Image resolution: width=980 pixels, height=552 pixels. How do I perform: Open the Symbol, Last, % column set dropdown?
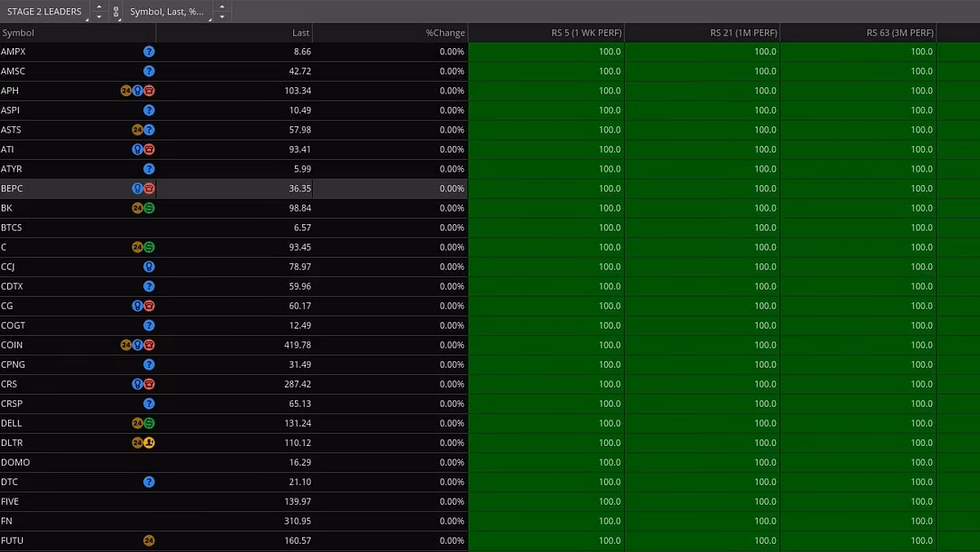click(167, 12)
